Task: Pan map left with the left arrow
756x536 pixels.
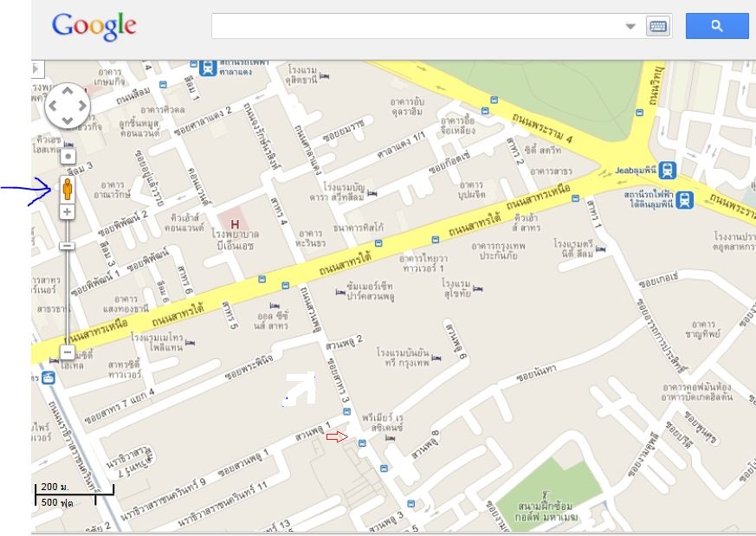Action: (53, 106)
